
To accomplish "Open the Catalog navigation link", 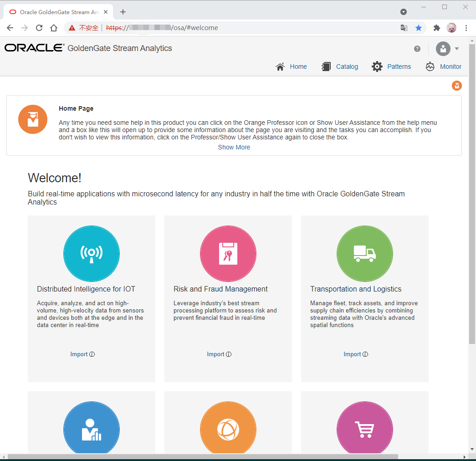I will [347, 67].
